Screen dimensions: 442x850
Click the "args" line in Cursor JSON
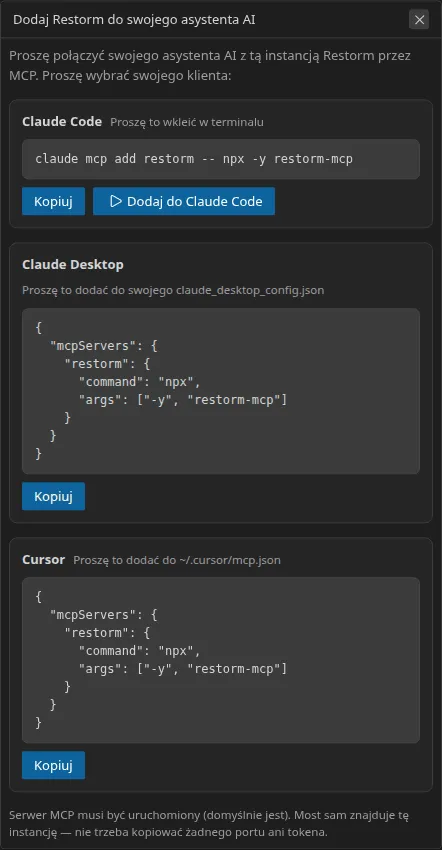(x=183, y=669)
